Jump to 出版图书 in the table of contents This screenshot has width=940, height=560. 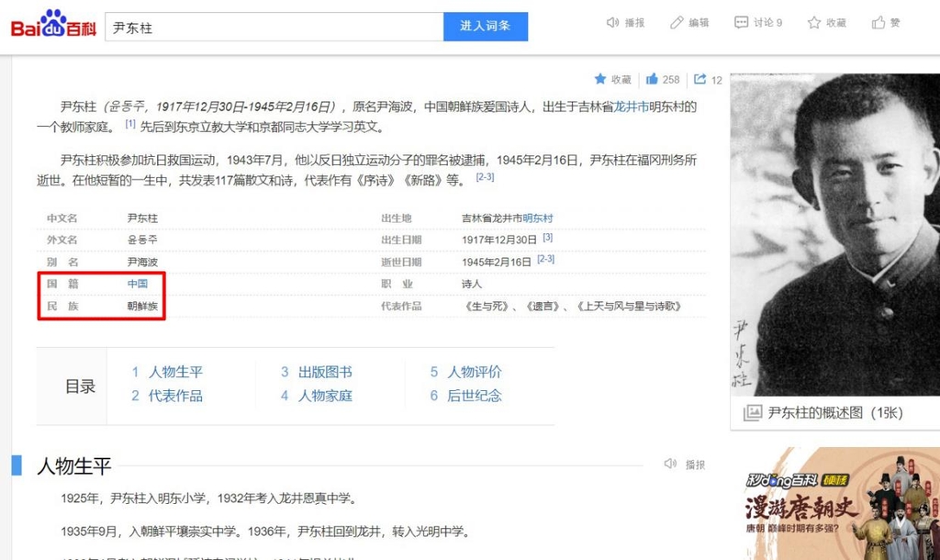point(325,372)
